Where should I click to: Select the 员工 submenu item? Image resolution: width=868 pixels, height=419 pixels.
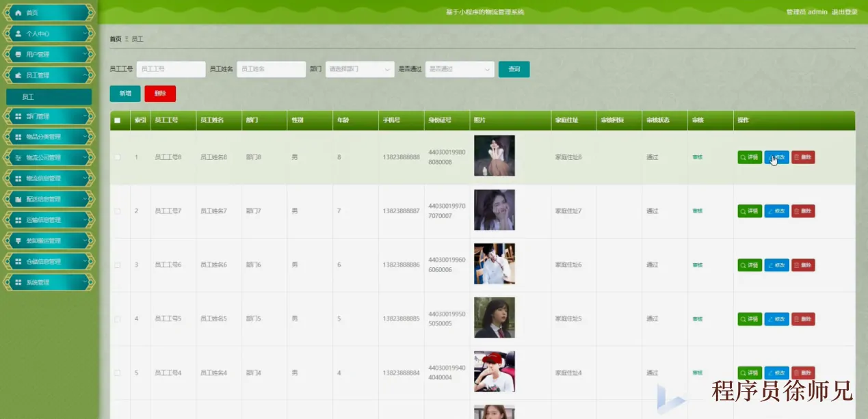coord(49,97)
